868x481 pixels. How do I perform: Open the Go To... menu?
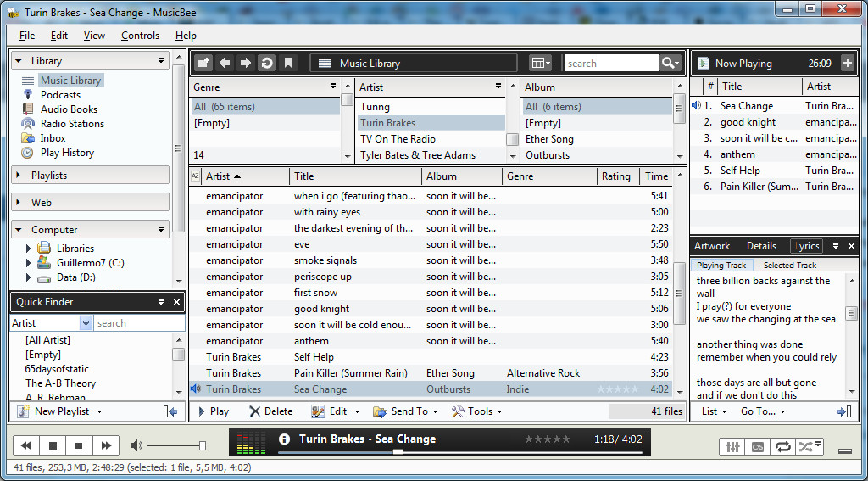coord(763,411)
